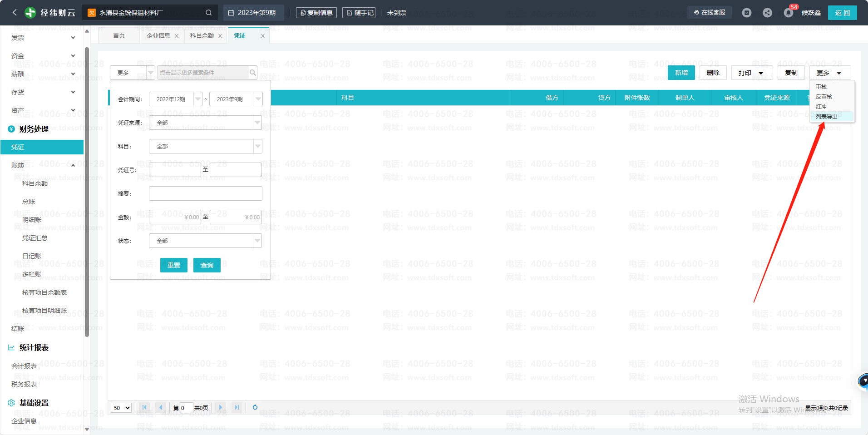Open 科目余额 in the sidebar
The height and width of the screenshot is (435, 868).
(35, 183)
